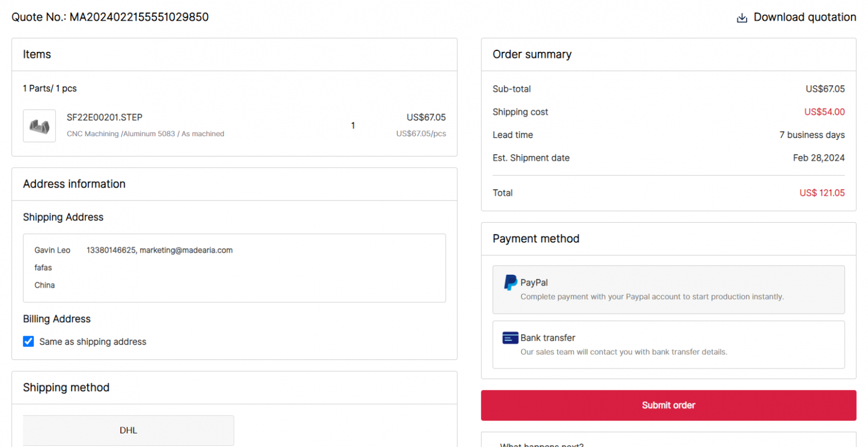Click the Feb 28,2024 shipment date
The height and width of the screenshot is (447, 868).
coord(818,158)
